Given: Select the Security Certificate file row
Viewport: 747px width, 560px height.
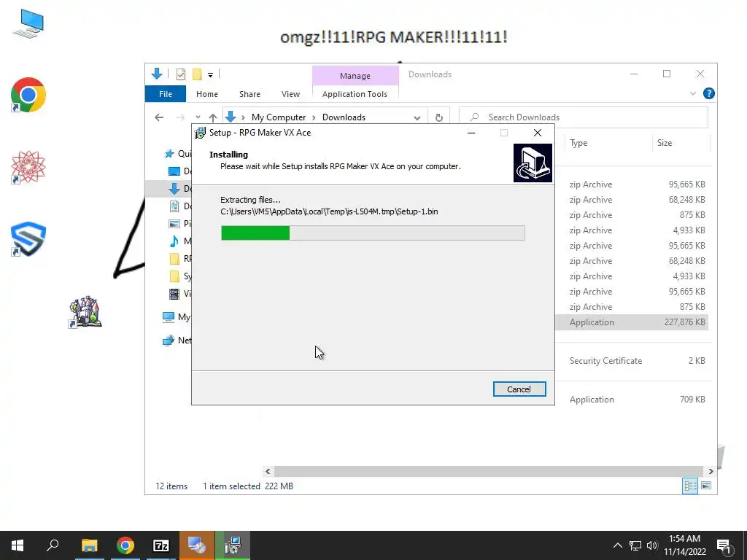Looking at the screenshot, I should 632,361.
